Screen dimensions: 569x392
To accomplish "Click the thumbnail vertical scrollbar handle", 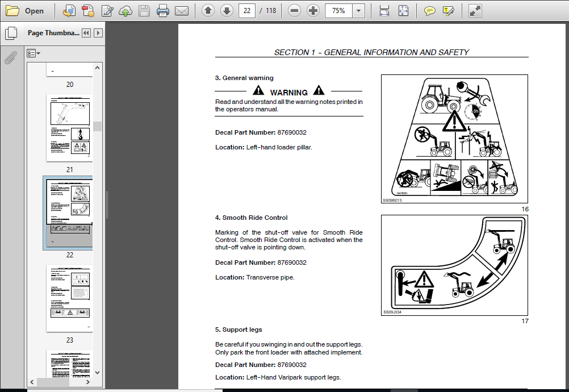I will coord(97,126).
